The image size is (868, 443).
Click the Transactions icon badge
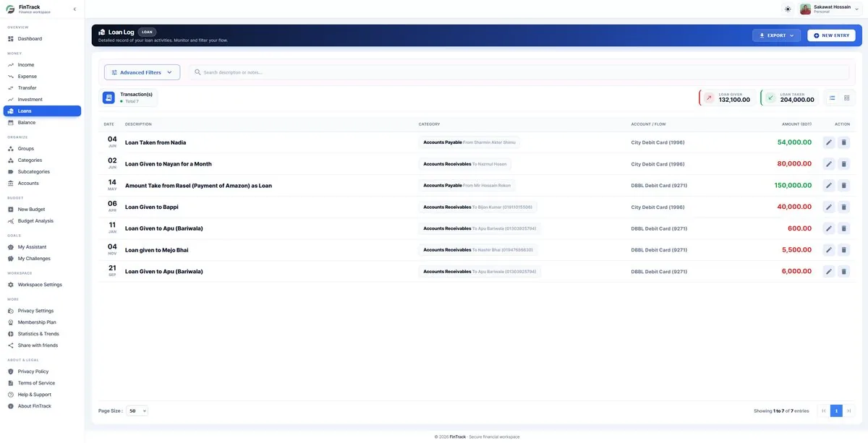[x=109, y=98]
